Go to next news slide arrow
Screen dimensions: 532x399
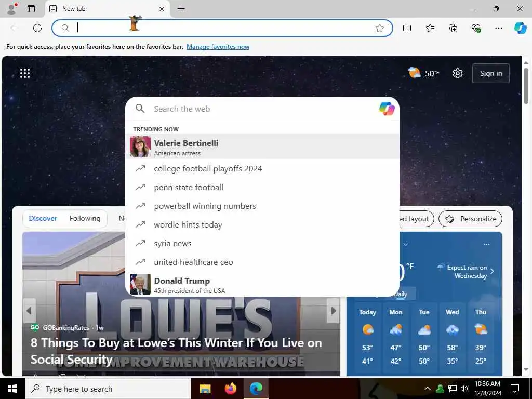coord(333,311)
